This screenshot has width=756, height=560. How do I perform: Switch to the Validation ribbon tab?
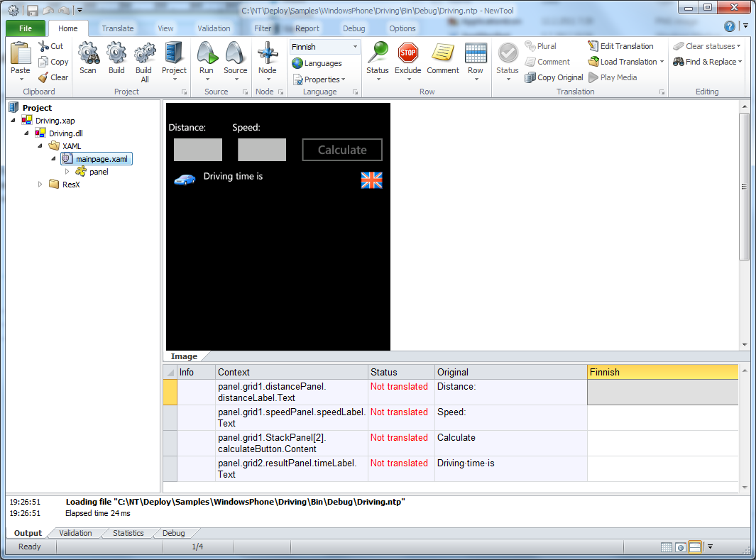(214, 28)
